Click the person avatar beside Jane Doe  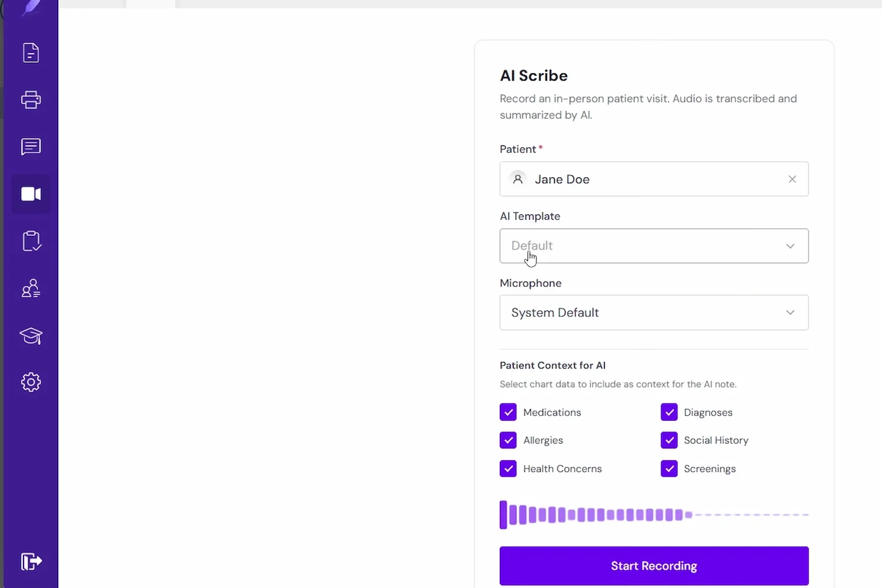tap(517, 179)
